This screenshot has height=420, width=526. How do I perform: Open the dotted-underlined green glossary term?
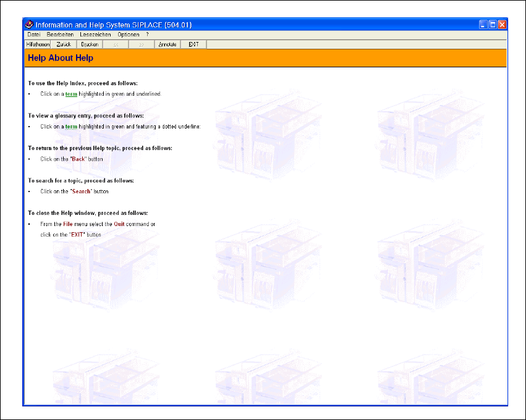(71, 127)
